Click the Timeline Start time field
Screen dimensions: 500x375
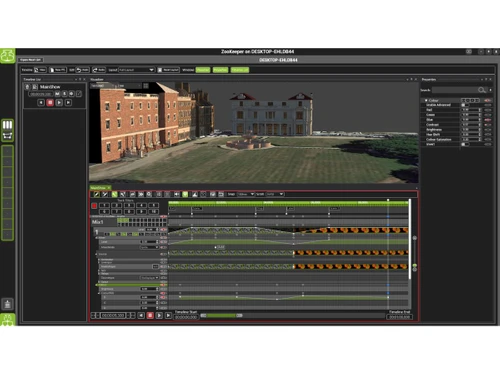(186, 317)
